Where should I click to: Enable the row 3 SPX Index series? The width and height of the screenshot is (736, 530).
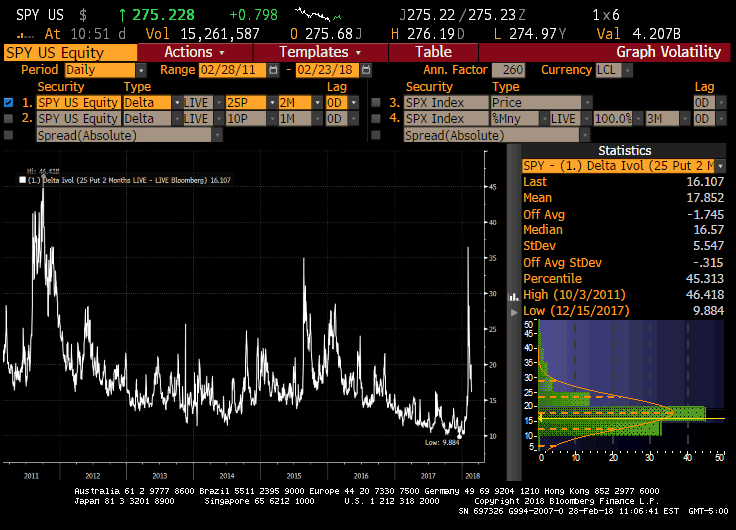pos(376,103)
